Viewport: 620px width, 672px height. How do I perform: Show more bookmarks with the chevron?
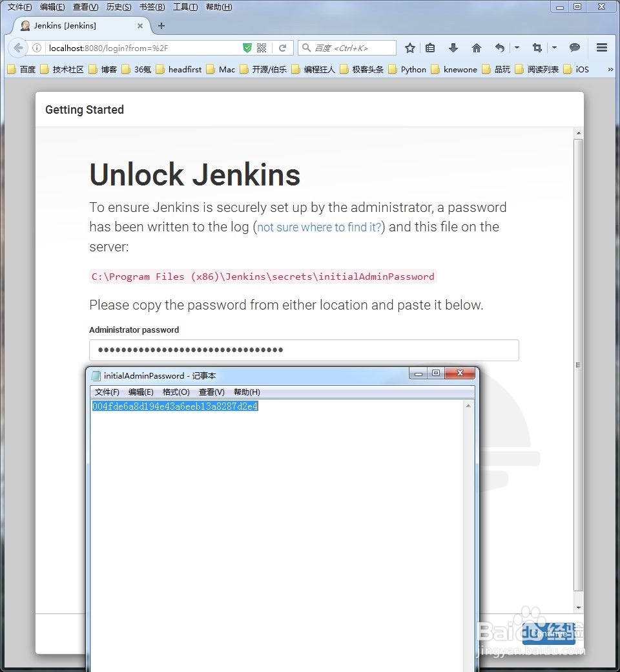coord(610,69)
